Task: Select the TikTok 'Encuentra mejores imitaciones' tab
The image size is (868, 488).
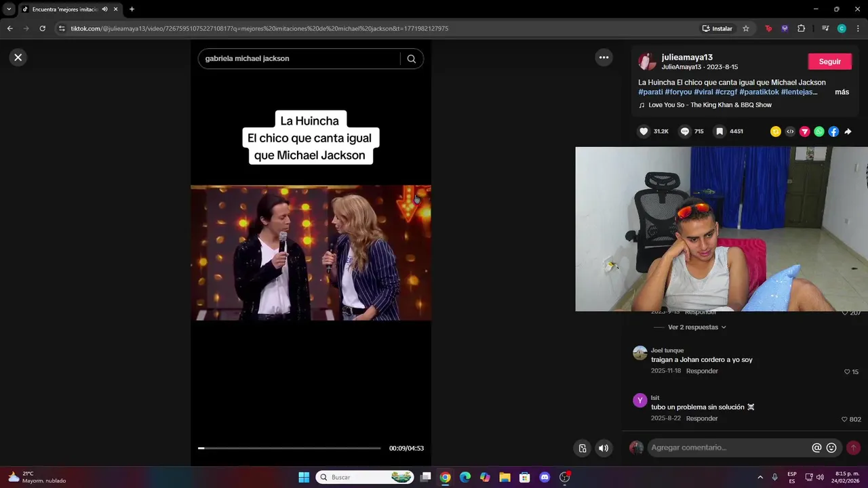Action: [x=65, y=9]
